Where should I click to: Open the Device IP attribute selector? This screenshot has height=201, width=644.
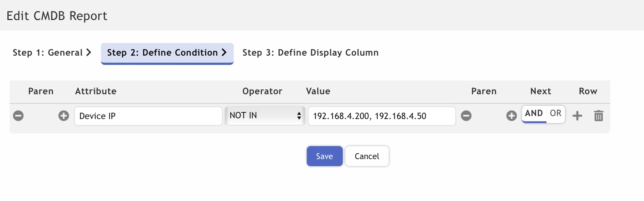[x=148, y=116]
